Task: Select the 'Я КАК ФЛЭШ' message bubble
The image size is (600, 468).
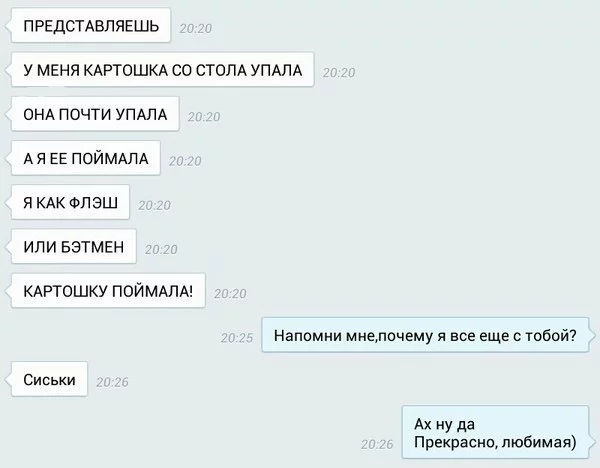Action: [x=70, y=202]
